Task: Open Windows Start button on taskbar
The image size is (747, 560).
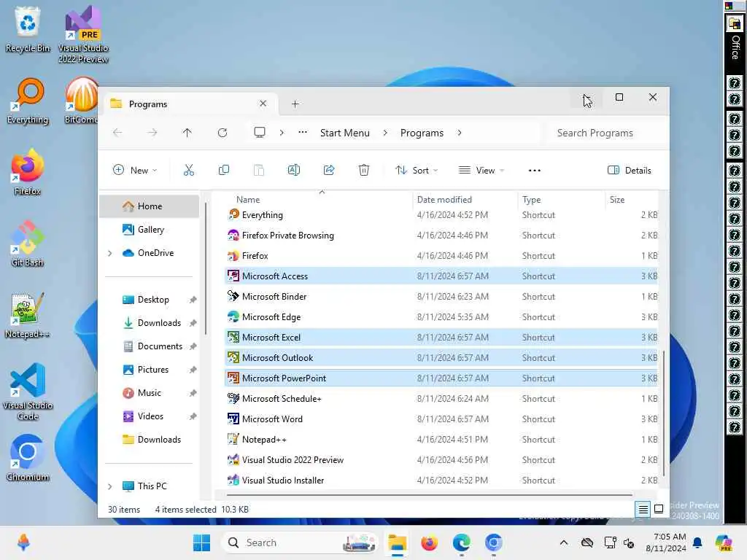Action: pyautogui.click(x=201, y=542)
